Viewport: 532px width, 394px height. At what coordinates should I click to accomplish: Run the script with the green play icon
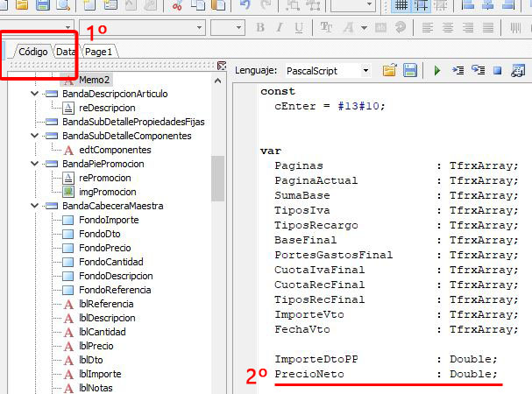pos(436,70)
